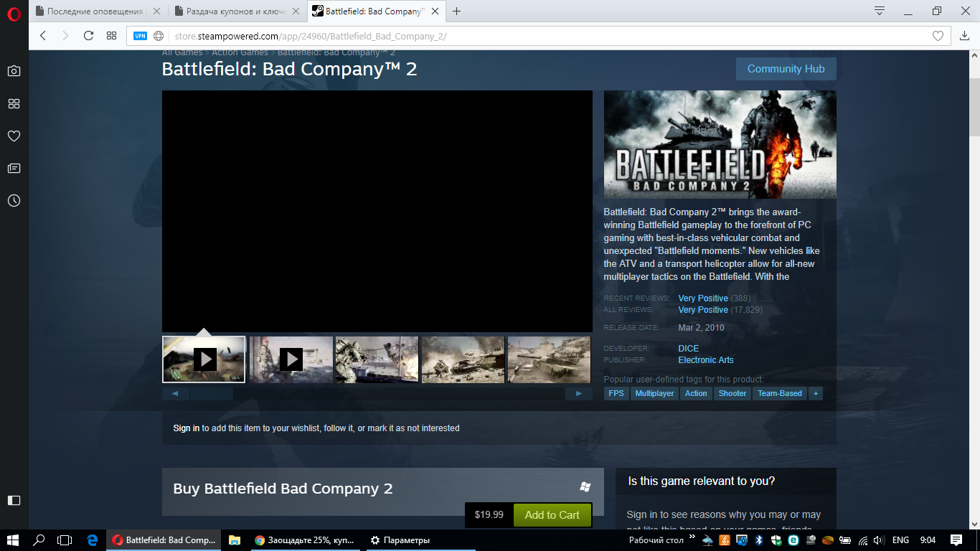Viewport: 980px width, 551px height.
Task: Select the Multiplayer tag
Action: click(654, 393)
